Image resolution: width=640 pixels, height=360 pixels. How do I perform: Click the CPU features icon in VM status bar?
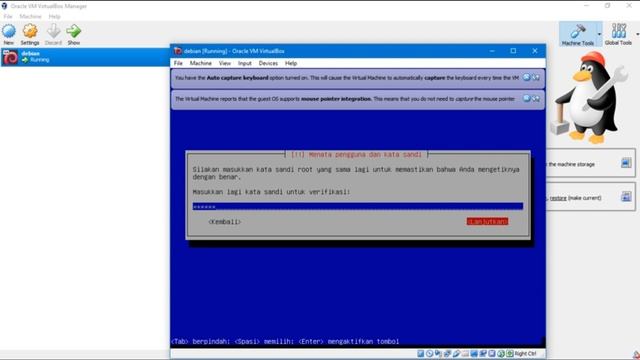492,353
